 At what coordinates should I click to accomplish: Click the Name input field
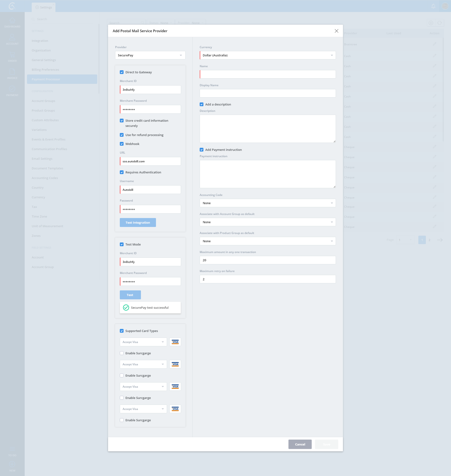[x=267, y=74]
